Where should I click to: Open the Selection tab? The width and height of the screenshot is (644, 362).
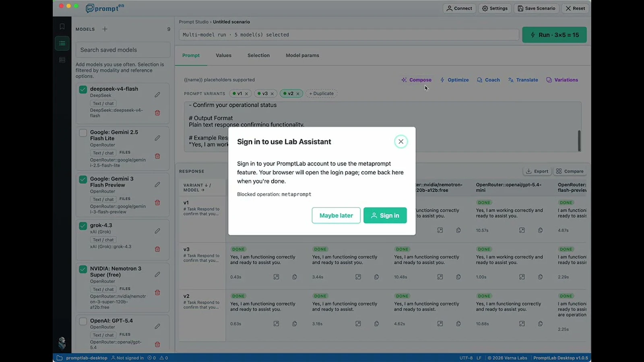pos(258,56)
